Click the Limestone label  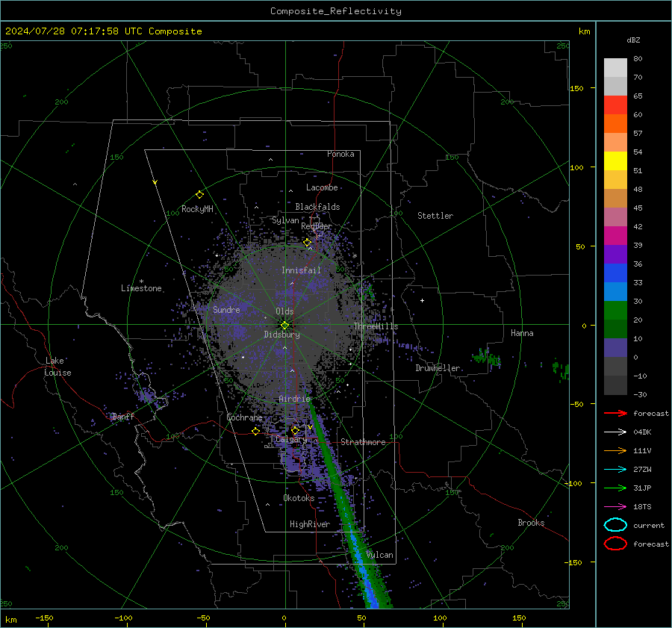click(x=141, y=288)
